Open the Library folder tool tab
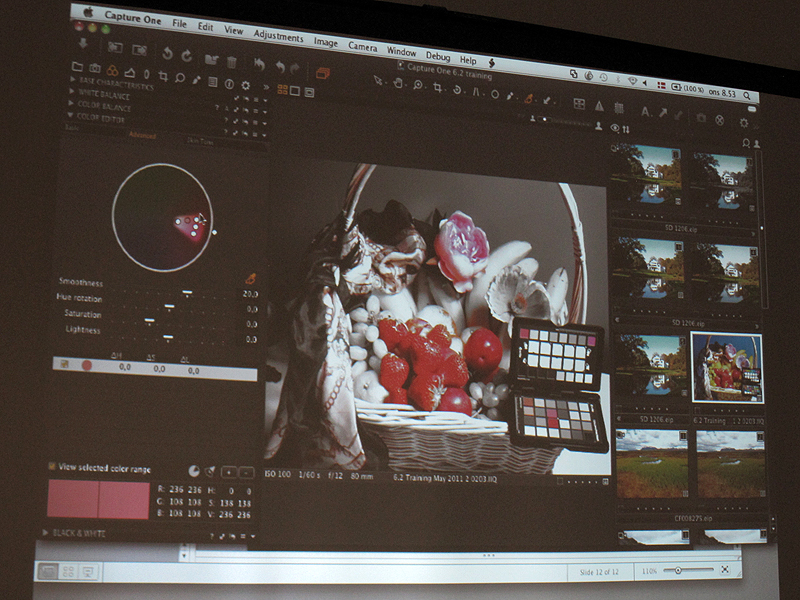 (x=78, y=66)
